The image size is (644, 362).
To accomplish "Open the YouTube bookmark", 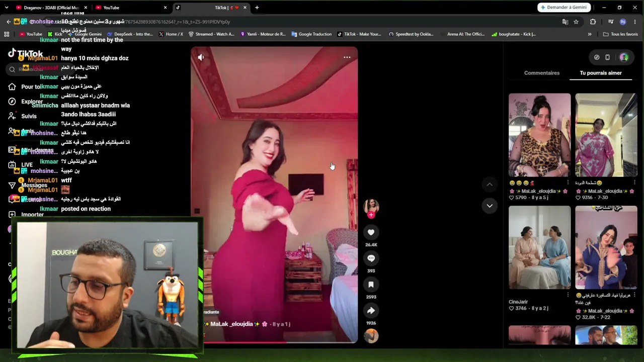I will 31,34.
